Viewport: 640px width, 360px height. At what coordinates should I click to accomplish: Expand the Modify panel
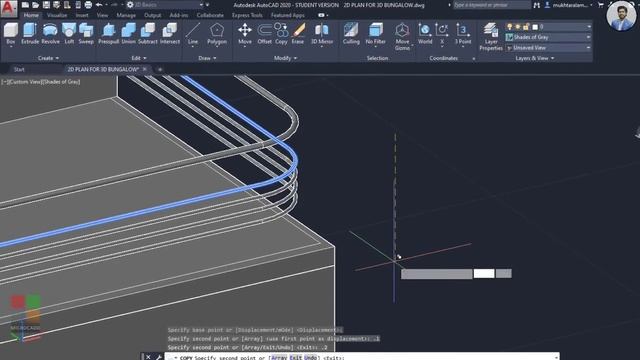point(285,58)
